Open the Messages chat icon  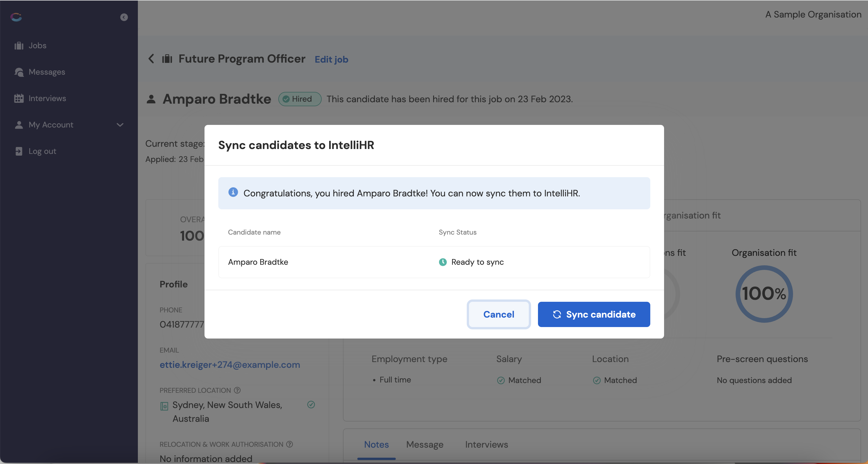click(x=19, y=72)
